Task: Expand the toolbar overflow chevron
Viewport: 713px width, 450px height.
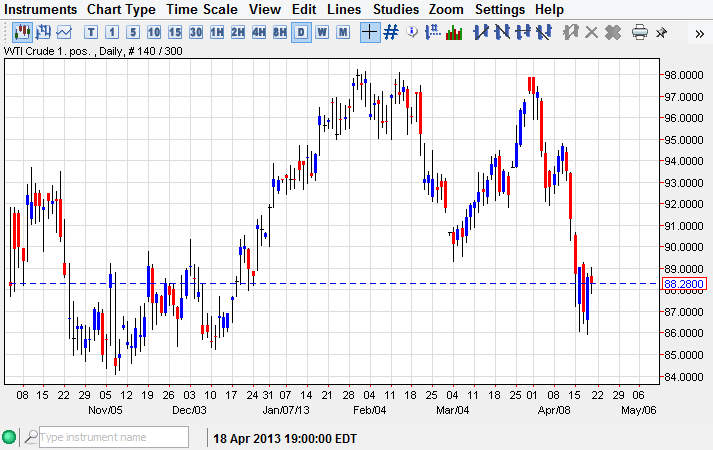Action: pos(698,32)
